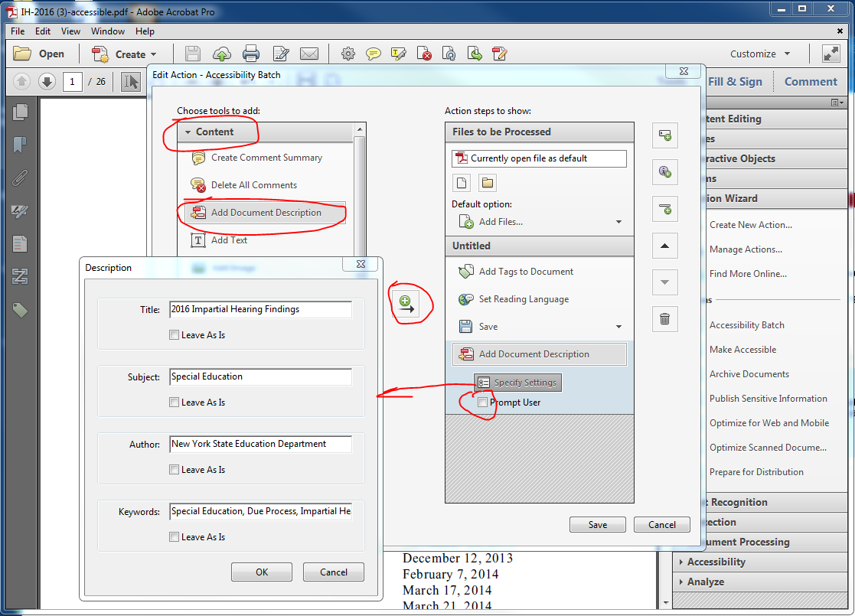Screen dimensions: 855x616
Task: Click the email envelope toolbar icon
Action: tap(308, 54)
